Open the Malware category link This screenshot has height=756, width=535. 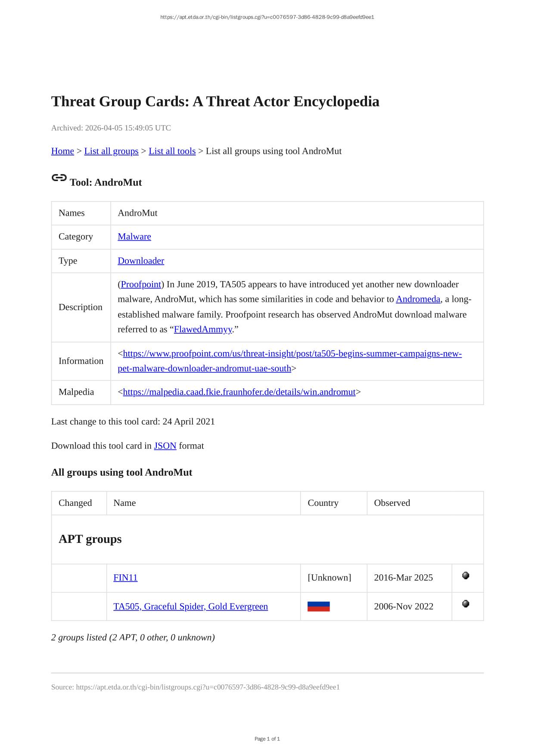coord(134,237)
